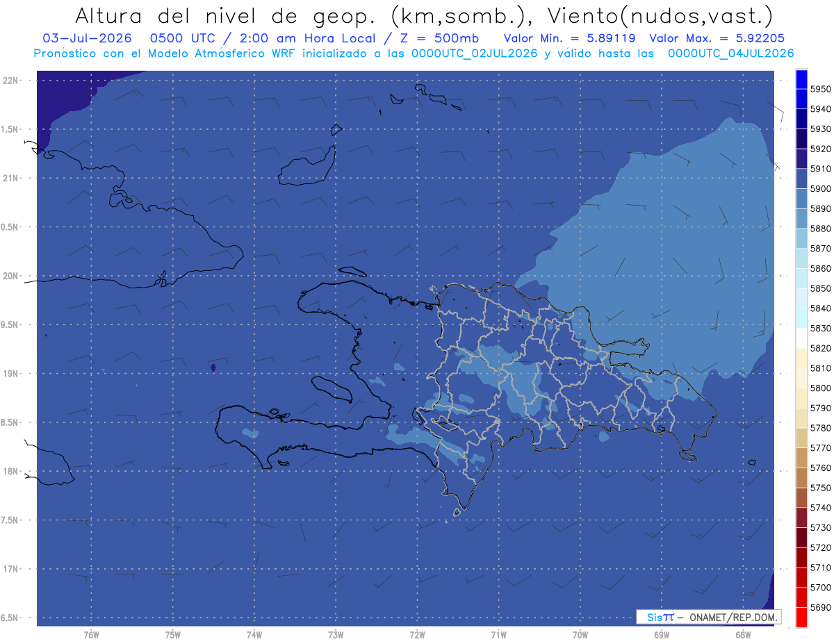834x644 pixels.
Task: Select initialization time '0000UTC_02JUL2026'
Action: (475, 53)
